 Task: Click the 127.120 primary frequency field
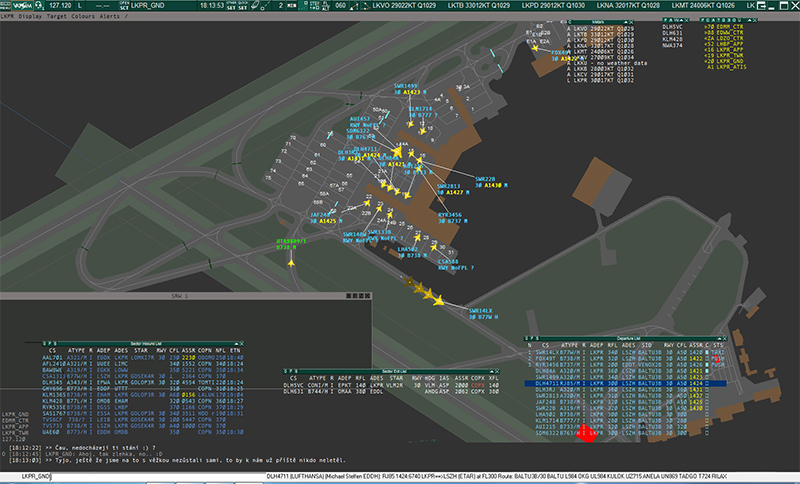(60, 5)
